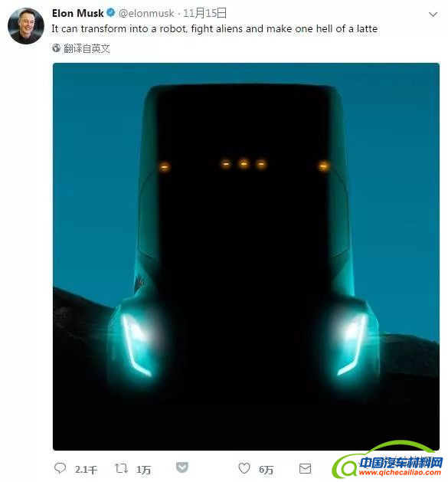Viewport: 448px width, 482px height.
Task: Click the 2.1千 reply count
Action: [86, 470]
